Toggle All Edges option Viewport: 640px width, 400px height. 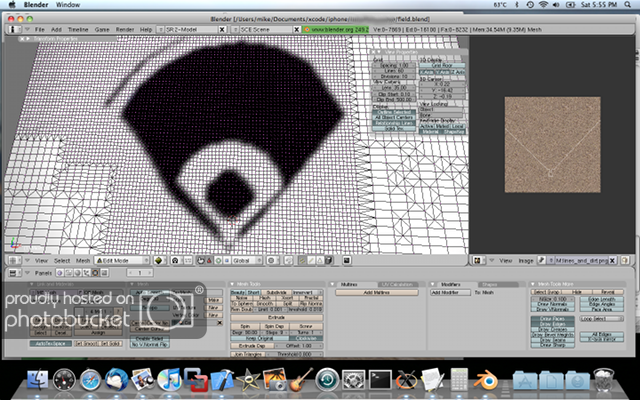pyautogui.click(x=602, y=334)
